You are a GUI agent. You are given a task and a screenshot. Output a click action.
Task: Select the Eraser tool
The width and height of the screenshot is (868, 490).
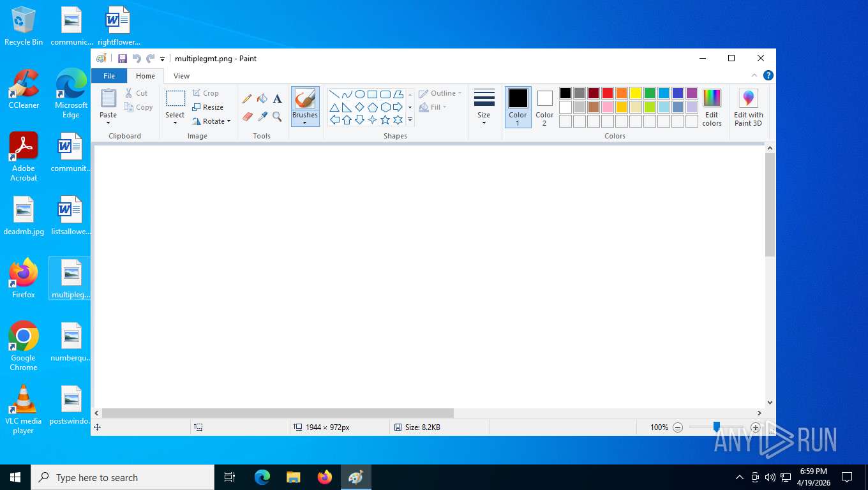(x=248, y=116)
